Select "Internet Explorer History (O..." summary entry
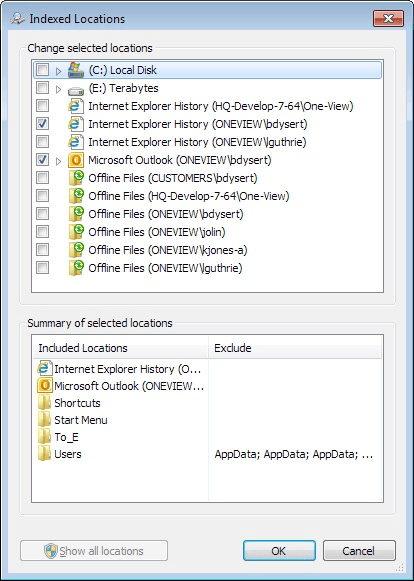 (x=127, y=369)
